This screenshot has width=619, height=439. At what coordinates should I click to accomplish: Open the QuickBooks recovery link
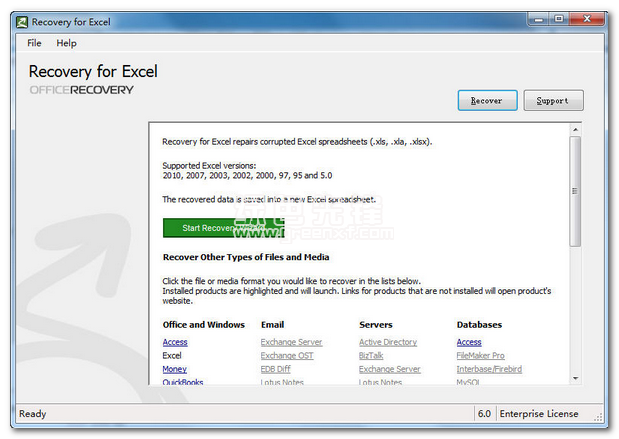(x=183, y=382)
